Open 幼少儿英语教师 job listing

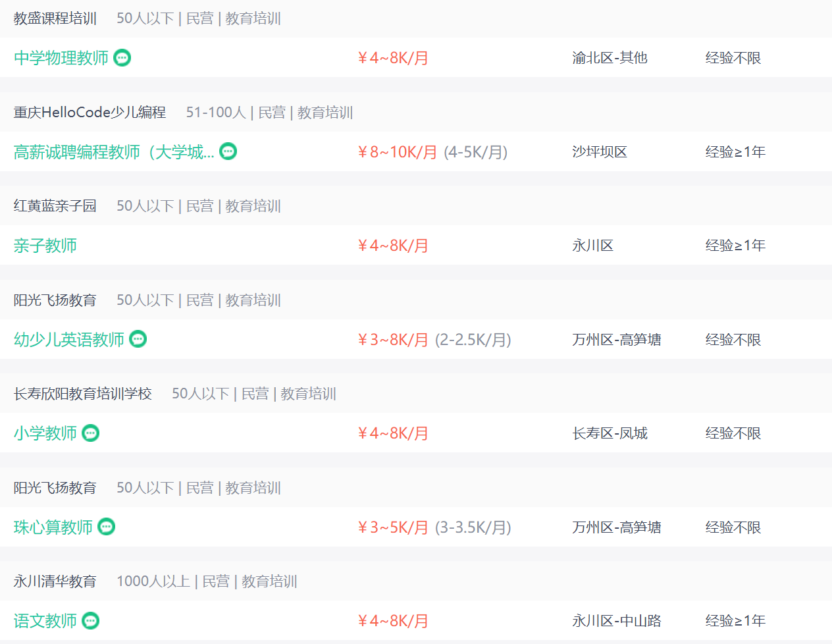click(69, 340)
